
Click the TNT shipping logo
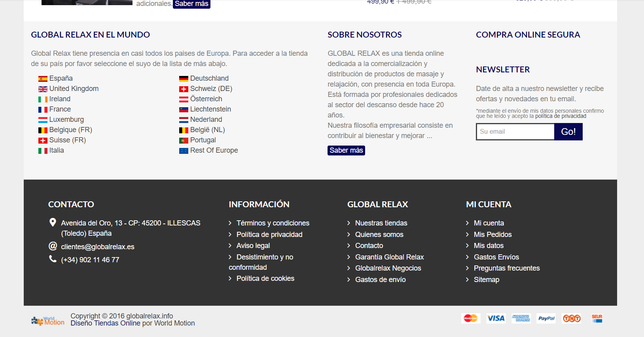tap(572, 318)
